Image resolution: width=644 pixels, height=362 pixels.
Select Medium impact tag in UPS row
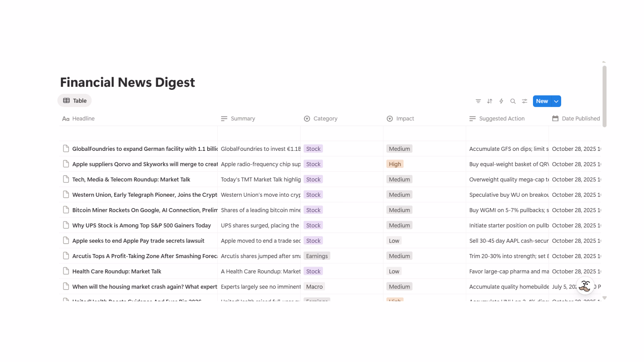tap(399, 226)
